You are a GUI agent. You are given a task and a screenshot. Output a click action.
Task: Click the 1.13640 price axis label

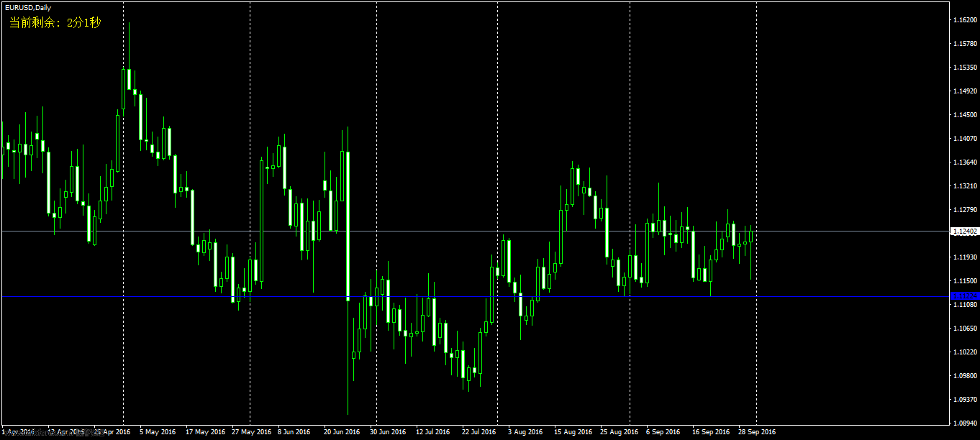click(965, 162)
